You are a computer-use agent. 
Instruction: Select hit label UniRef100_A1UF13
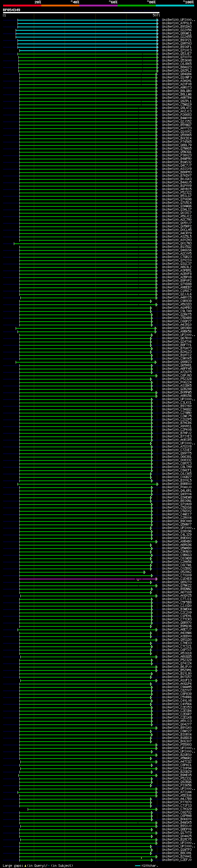[x=177, y=680]
